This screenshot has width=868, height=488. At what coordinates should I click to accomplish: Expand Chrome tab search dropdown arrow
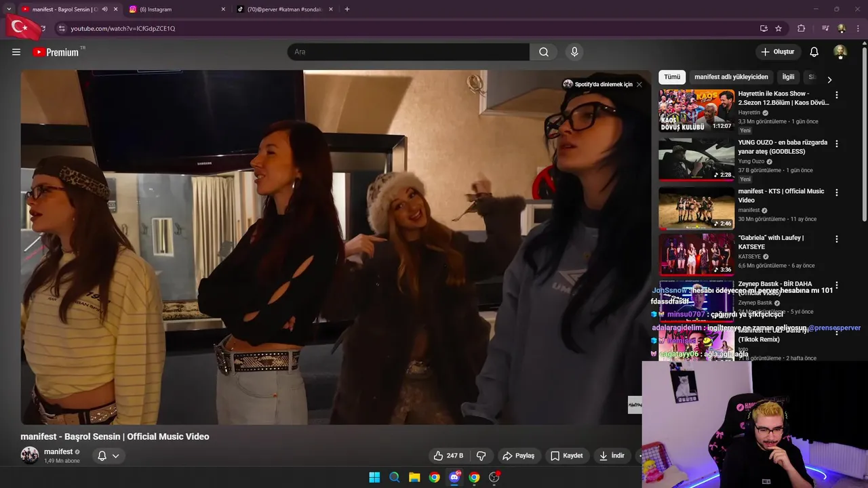[x=9, y=9]
